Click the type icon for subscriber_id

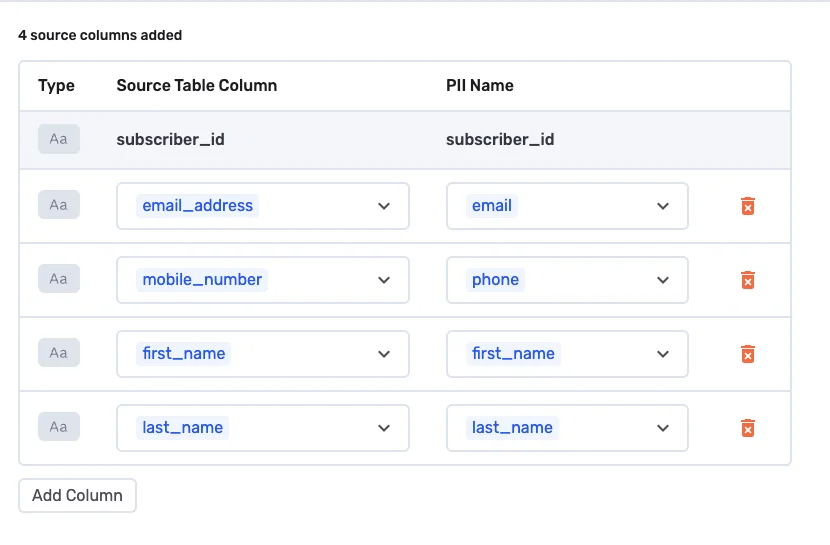click(58, 139)
